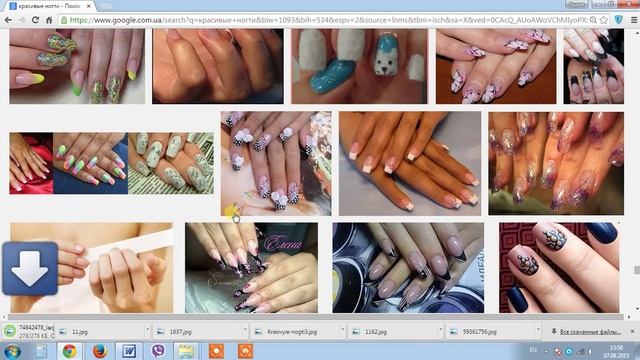
Task: Expand options arrow for 11.jpg download
Action: (147, 329)
